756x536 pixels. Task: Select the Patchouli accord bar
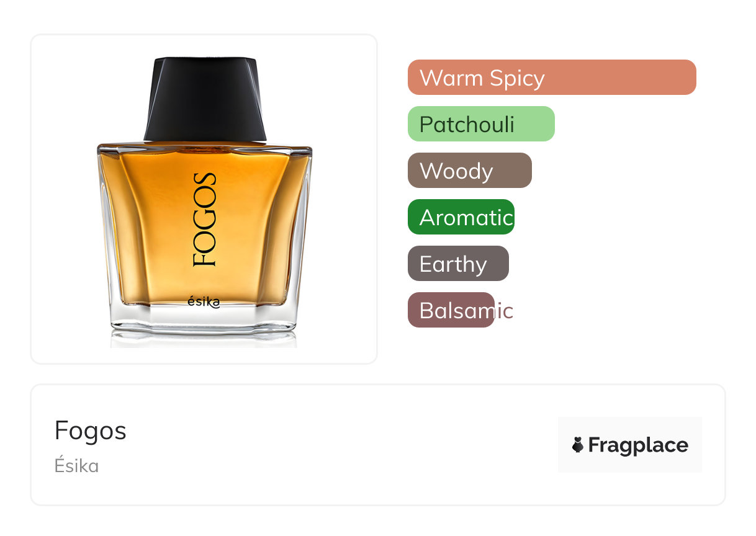pos(481,124)
